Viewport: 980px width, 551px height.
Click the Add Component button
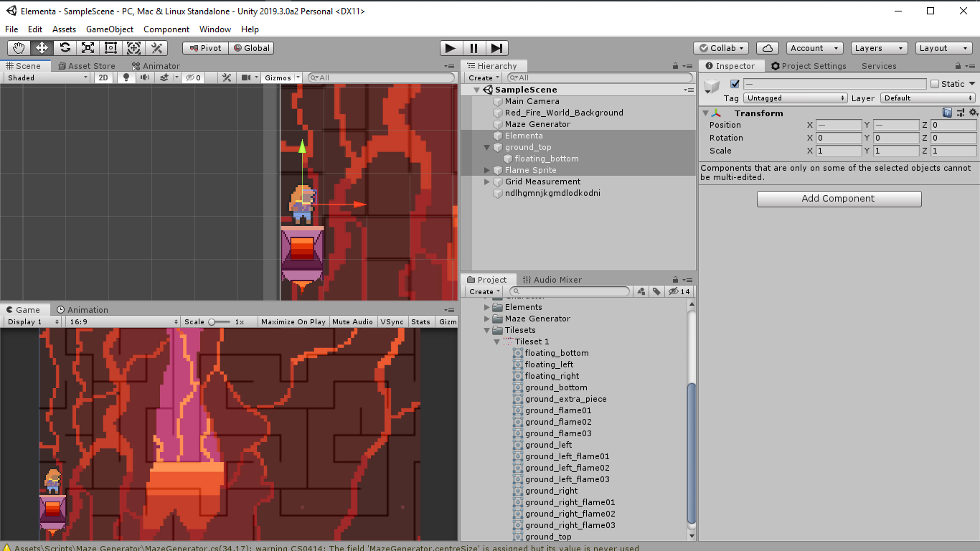[839, 199]
